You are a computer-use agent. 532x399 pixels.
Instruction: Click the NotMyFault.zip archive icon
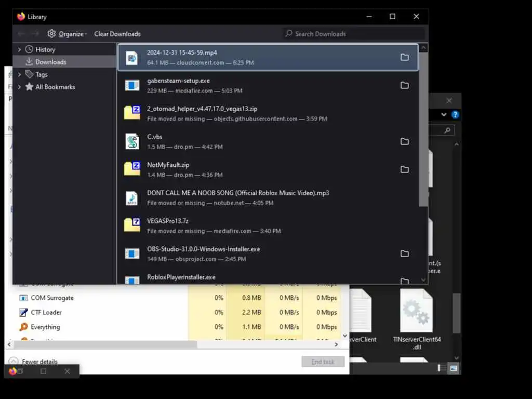tap(132, 169)
